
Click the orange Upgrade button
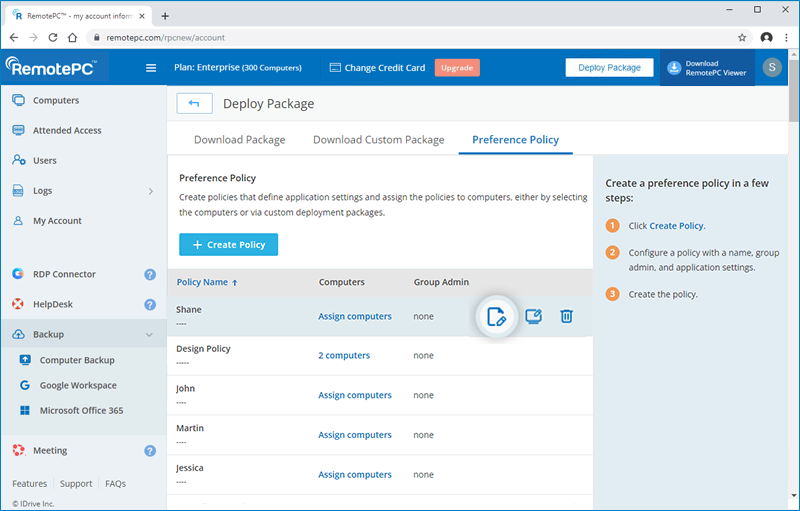point(457,68)
